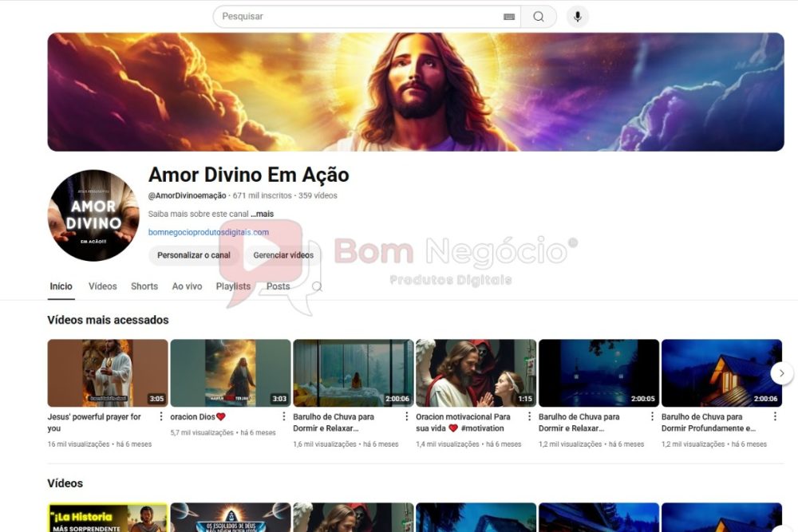Click Gerenciar vídeos button

283,255
